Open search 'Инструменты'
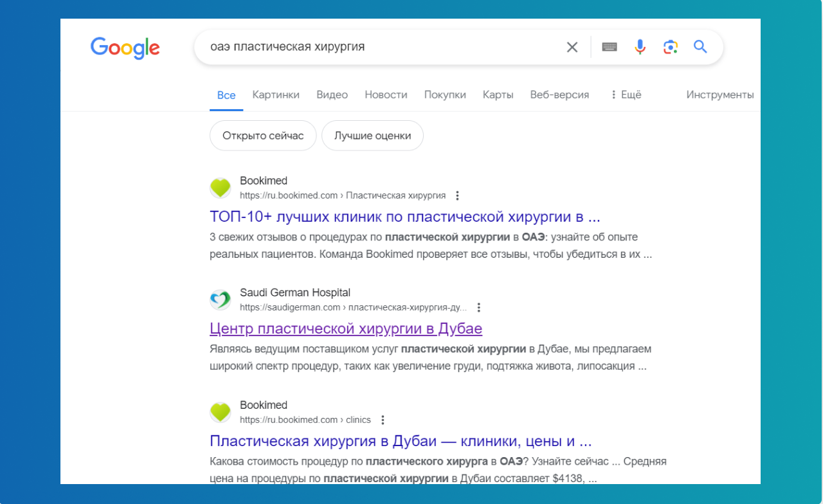The width and height of the screenshot is (823, 504). pos(720,94)
